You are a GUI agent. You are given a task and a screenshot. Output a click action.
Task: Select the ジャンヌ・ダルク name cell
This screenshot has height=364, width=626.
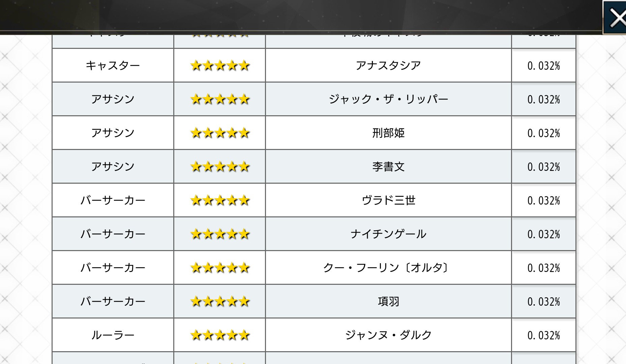pos(388,335)
